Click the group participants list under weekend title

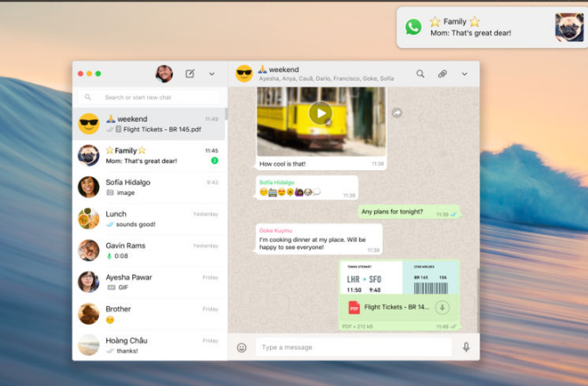[326, 78]
